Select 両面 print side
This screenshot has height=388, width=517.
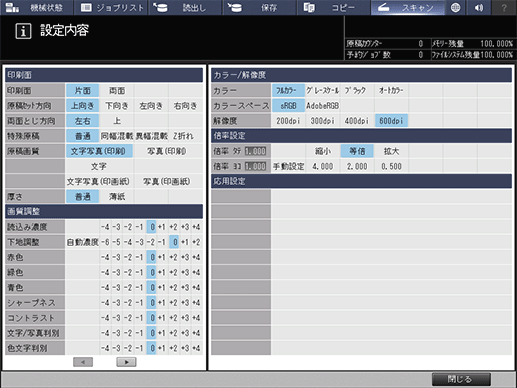click(x=117, y=91)
